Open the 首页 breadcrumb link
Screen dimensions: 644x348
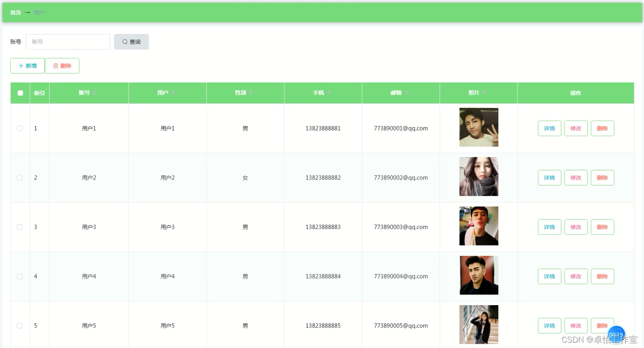(15, 12)
